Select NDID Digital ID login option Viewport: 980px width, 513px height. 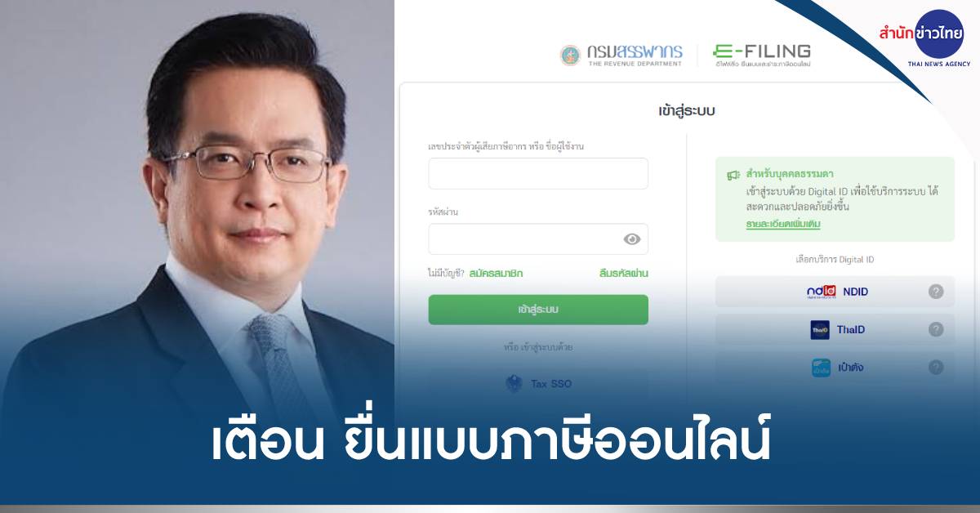pyautogui.click(x=835, y=292)
